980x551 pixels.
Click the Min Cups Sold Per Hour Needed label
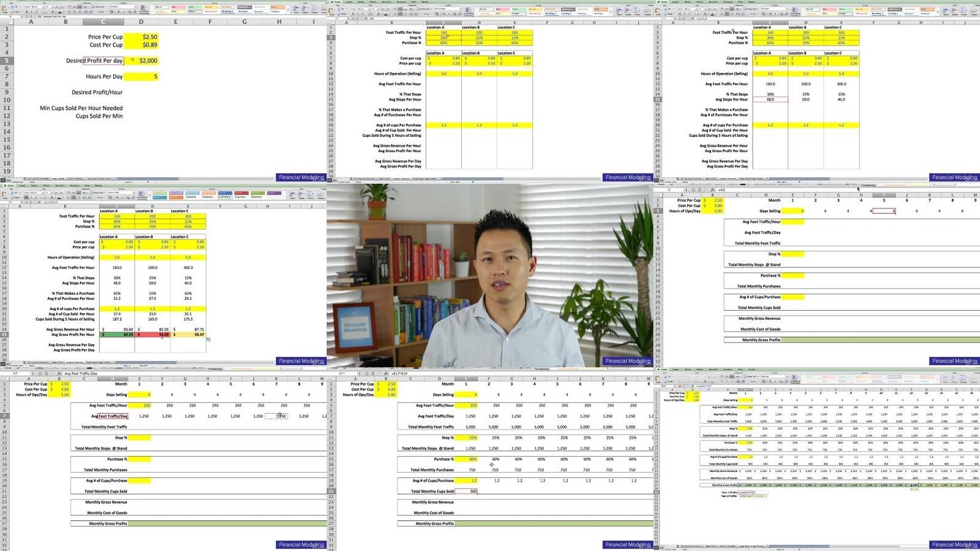pyautogui.click(x=81, y=108)
